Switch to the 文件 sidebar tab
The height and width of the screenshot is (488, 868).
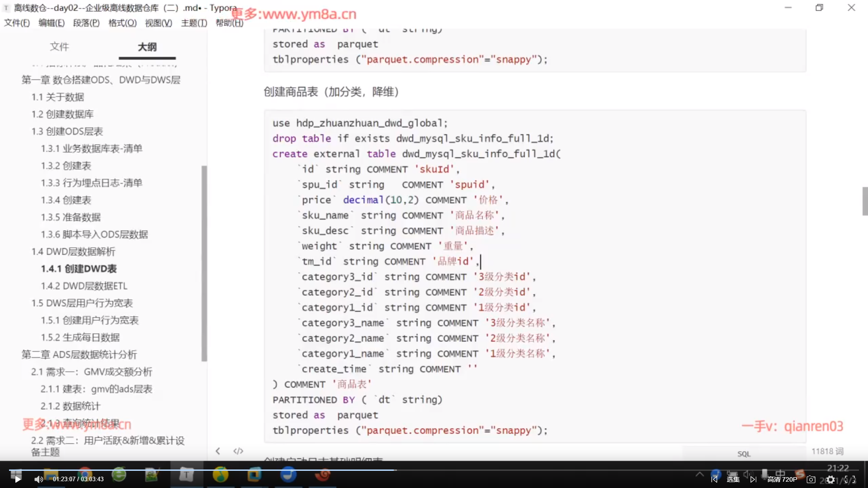(59, 47)
